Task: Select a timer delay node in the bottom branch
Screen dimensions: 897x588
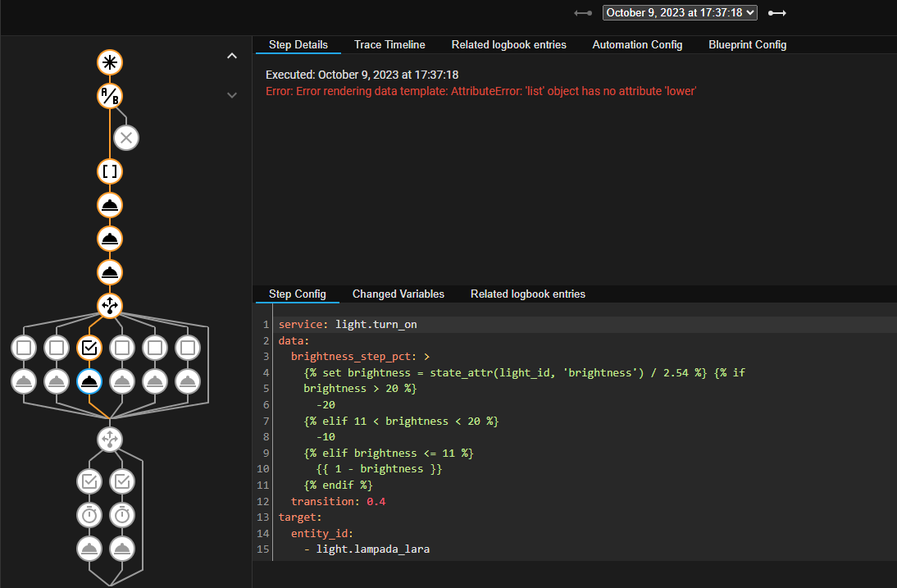Action: pos(89,515)
